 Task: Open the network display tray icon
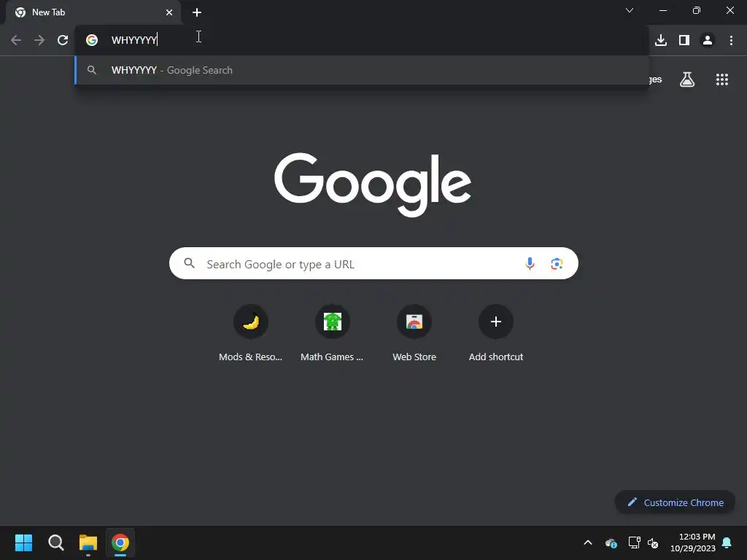tap(634, 542)
